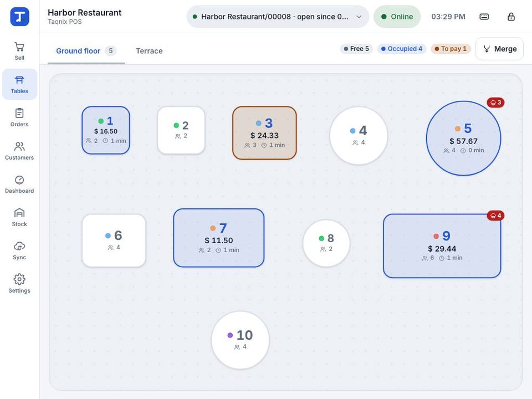Viewport: 532px width, 399px height.
Task: Click the Online status indicator
Action: [x=397, y=17]
